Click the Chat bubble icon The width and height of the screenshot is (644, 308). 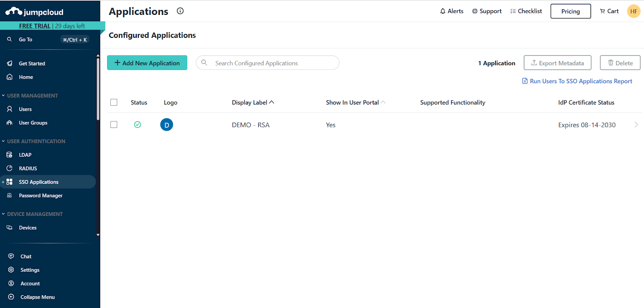point(11,256)
